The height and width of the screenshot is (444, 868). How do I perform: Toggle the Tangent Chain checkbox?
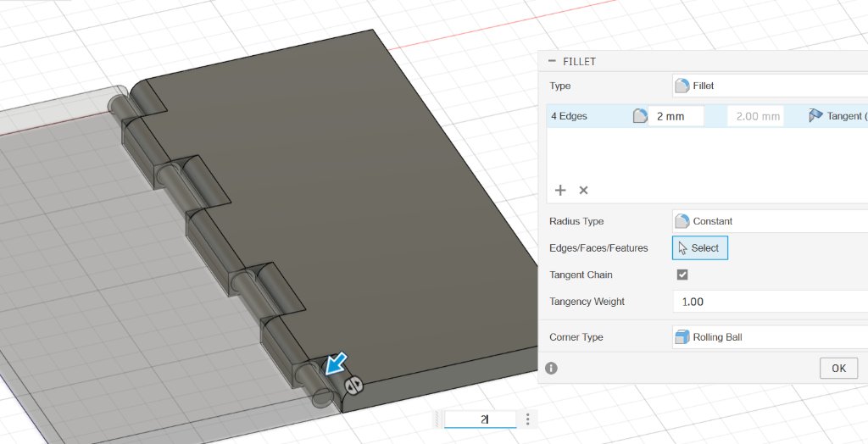(682, 275)
